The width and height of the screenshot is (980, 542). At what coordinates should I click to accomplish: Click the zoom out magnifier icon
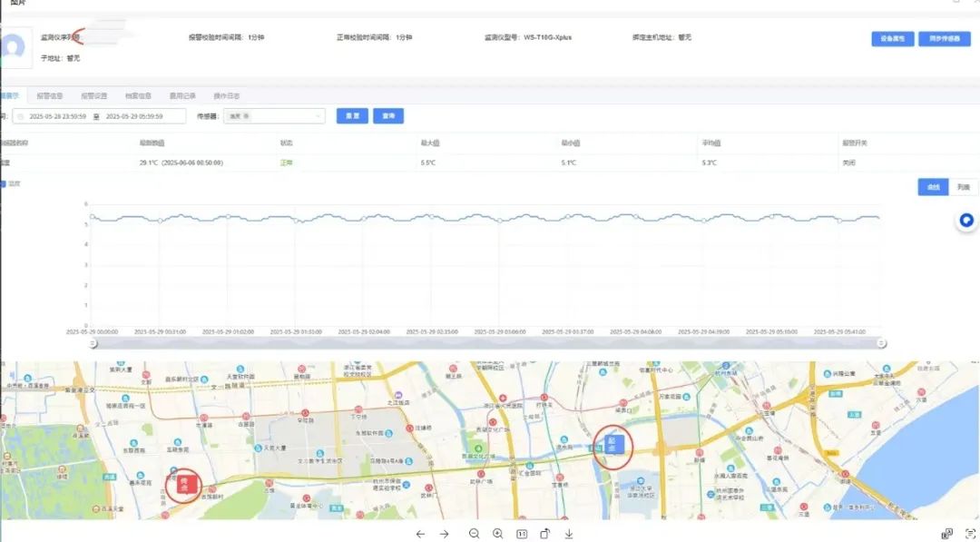click(x=474, y=534)
